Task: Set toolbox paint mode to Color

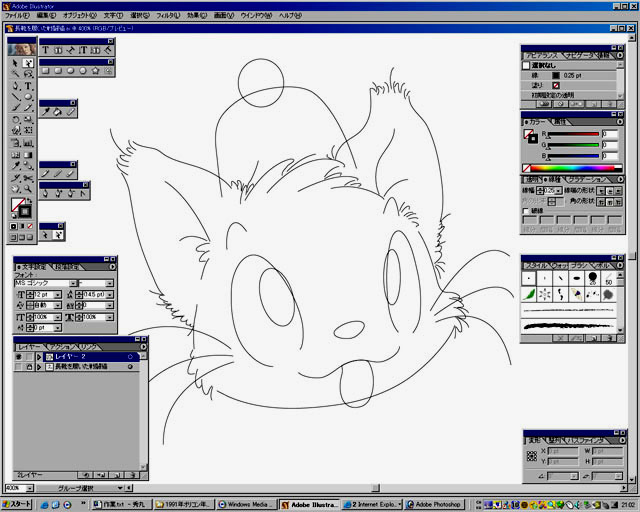Action: pos(13,226)
